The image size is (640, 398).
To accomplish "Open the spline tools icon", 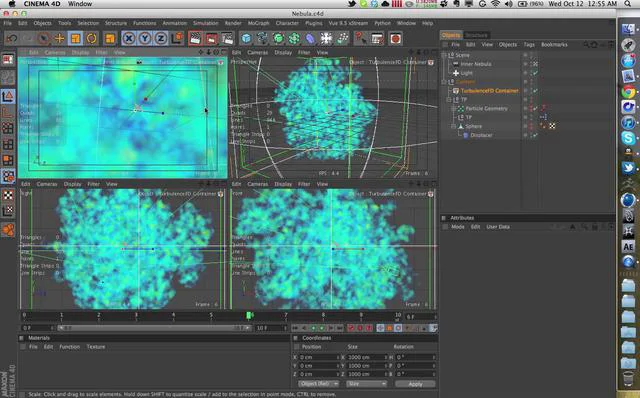I will pos(262,39).
